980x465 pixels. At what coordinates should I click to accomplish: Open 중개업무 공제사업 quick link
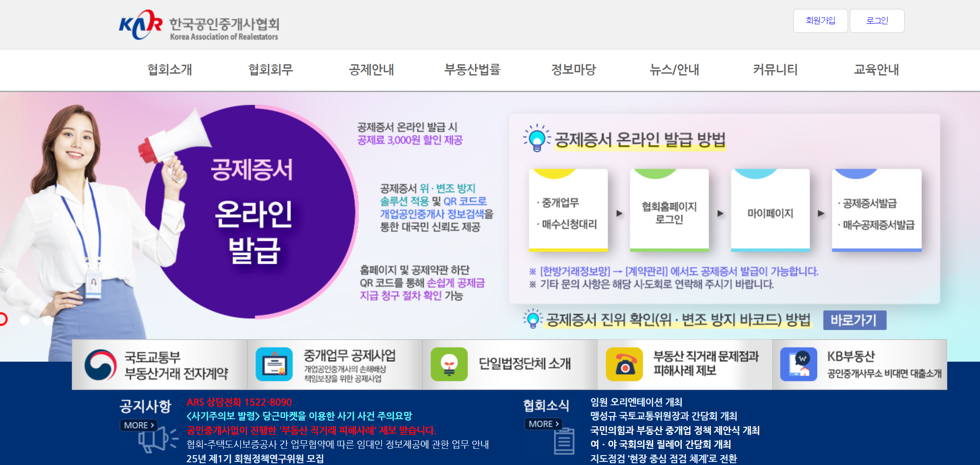tap(335, 364)
